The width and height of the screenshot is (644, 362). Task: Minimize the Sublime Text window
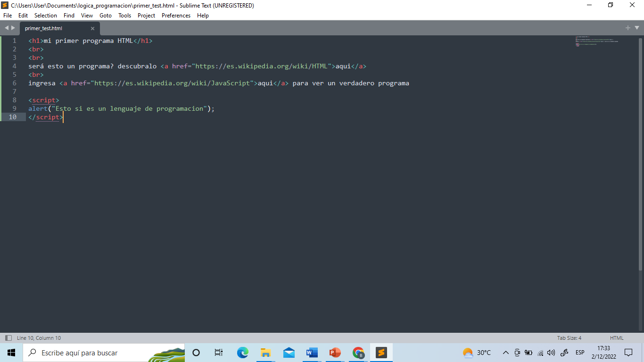pos(589,5)
